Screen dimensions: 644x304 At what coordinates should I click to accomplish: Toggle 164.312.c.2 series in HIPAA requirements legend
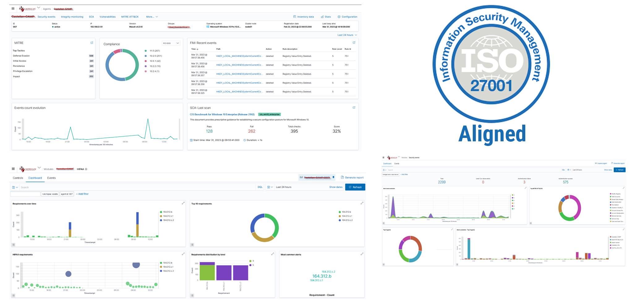pos(167,271)
